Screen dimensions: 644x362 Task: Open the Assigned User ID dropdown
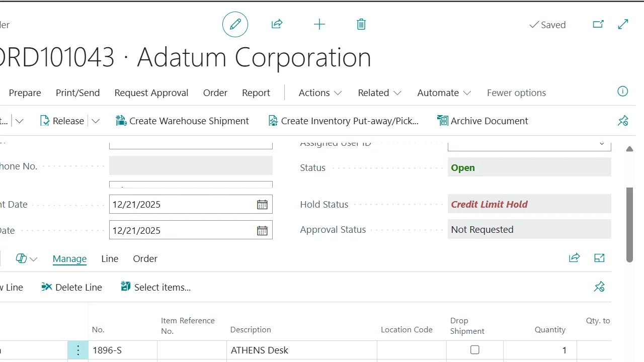point(602,144)
